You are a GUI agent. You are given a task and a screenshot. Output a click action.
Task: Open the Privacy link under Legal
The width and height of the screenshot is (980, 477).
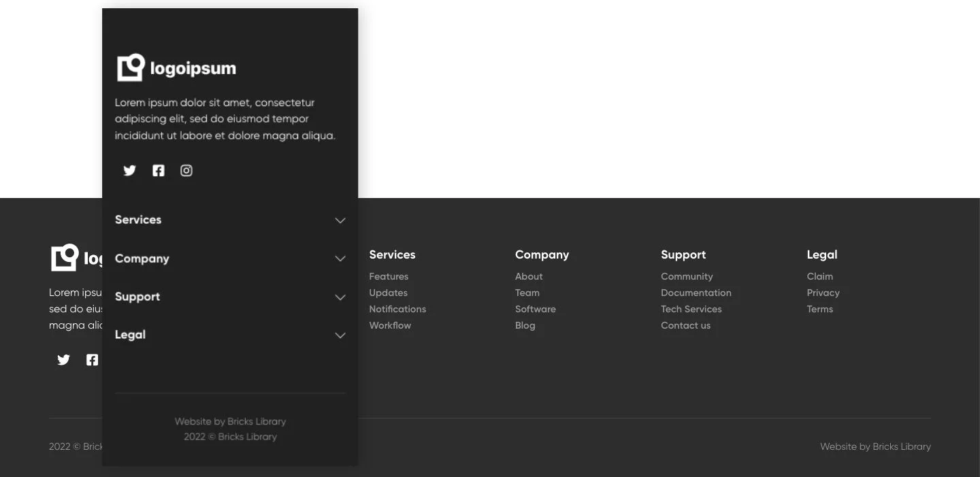point(823,293)
